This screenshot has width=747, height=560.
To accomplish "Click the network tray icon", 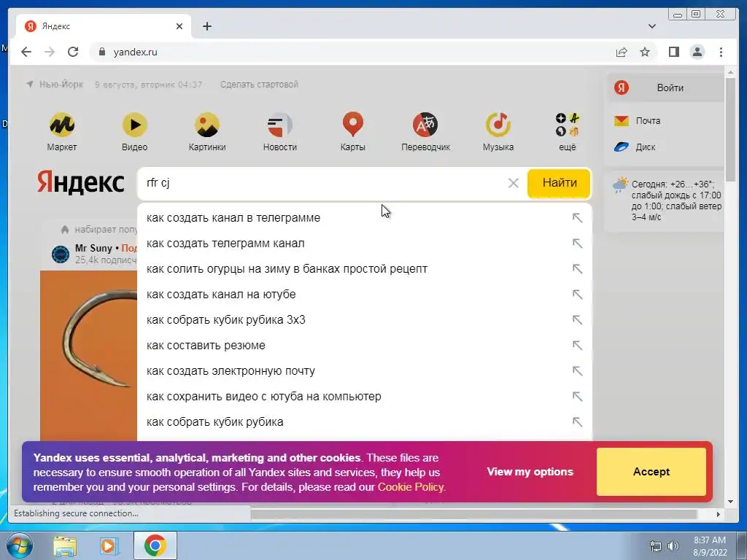I will point(656,546).
